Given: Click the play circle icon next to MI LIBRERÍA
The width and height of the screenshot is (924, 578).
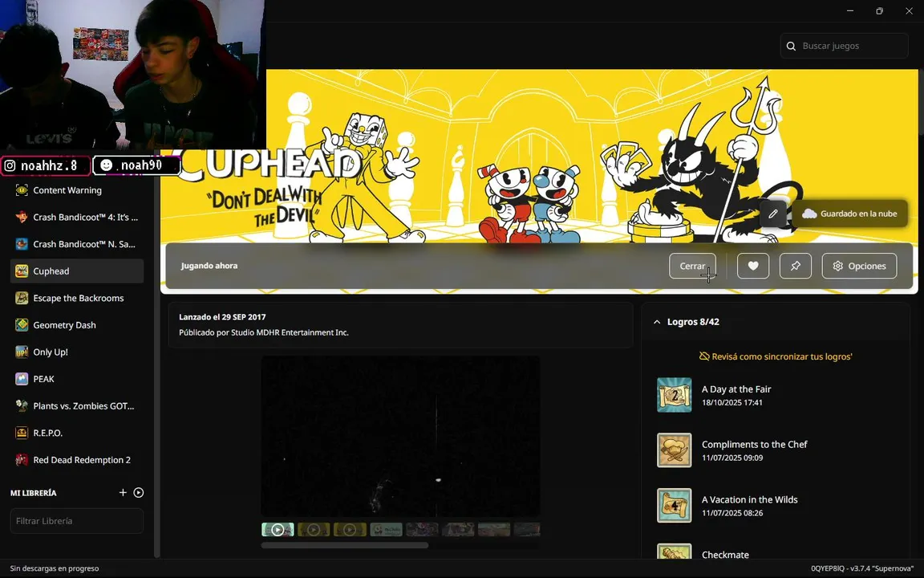Looking at the screenshot, I should click(139, 492).
